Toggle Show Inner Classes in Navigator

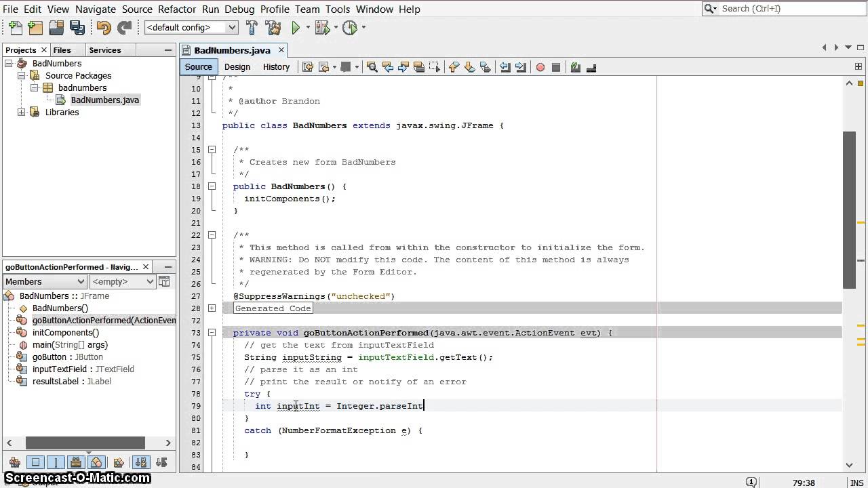click(x=96, y=462)
